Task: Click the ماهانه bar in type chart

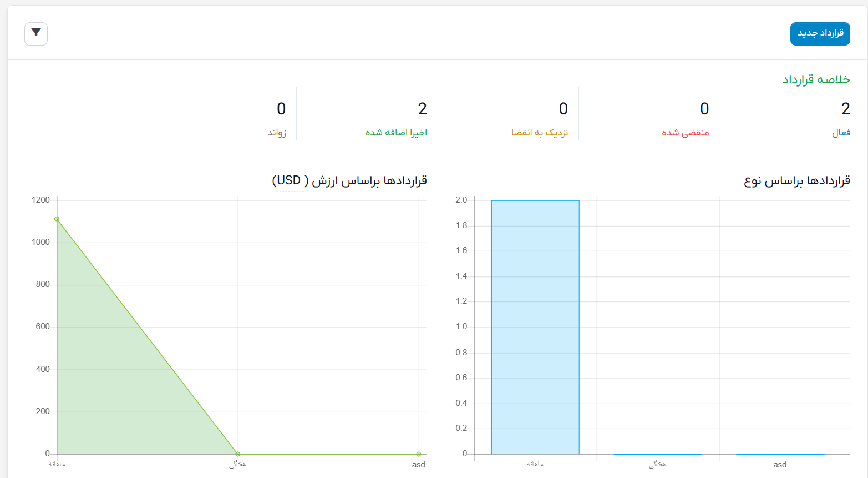Action: [x=535, y=328]
